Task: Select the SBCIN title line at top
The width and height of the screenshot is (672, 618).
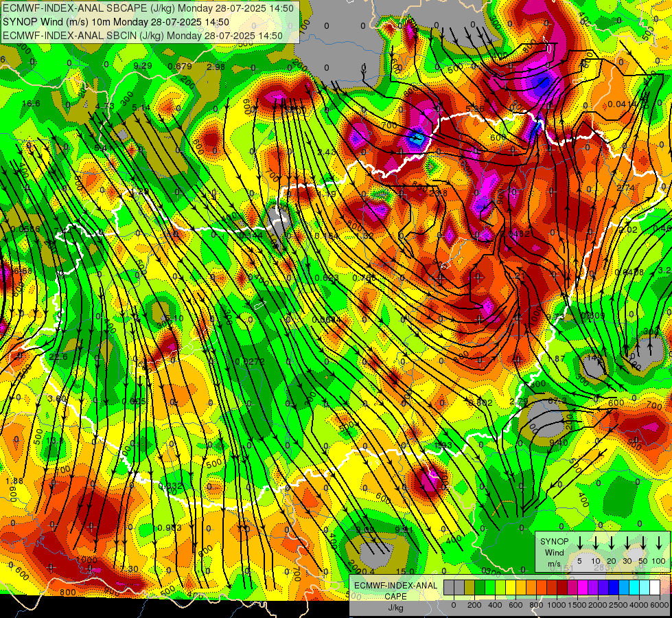Action: click(x=143, y=36)
